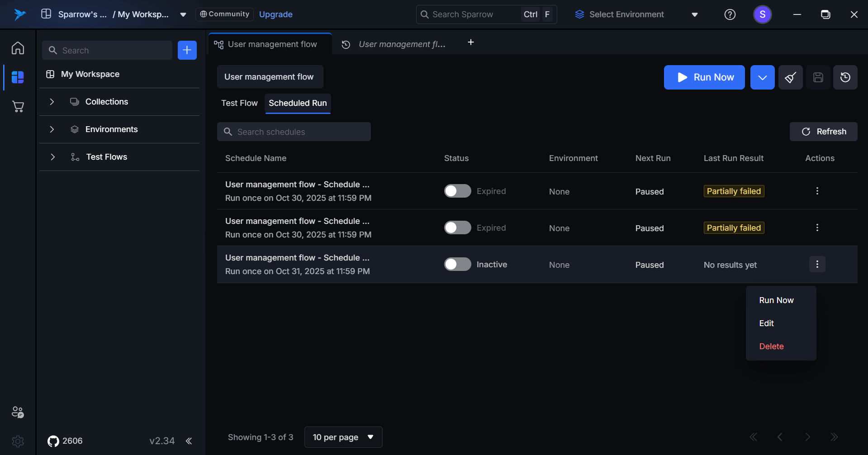Switch to the Test Flow tab
Screen dimensions: 868x455
coord(239,103)
